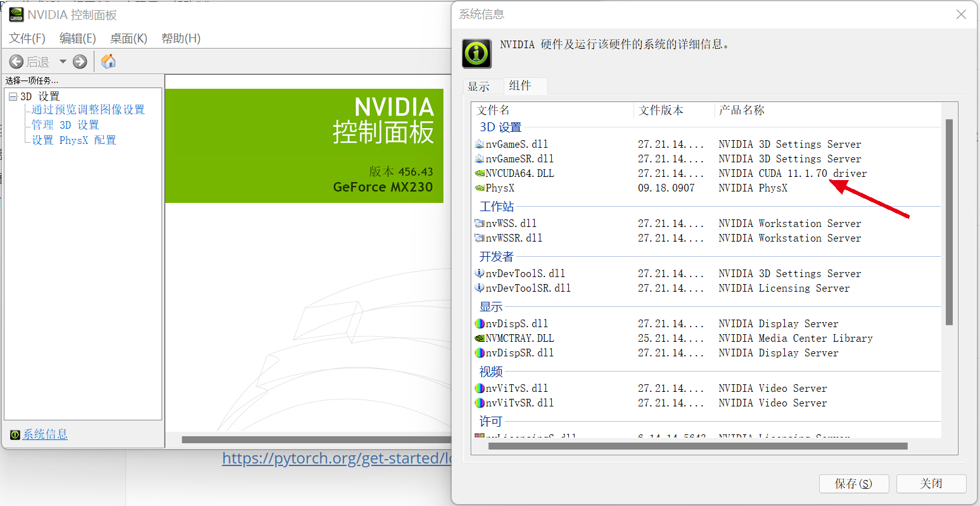Select the NVCUDA64.DLL file name
Viewport: 980px width, 506px height.
coord(519,173)
